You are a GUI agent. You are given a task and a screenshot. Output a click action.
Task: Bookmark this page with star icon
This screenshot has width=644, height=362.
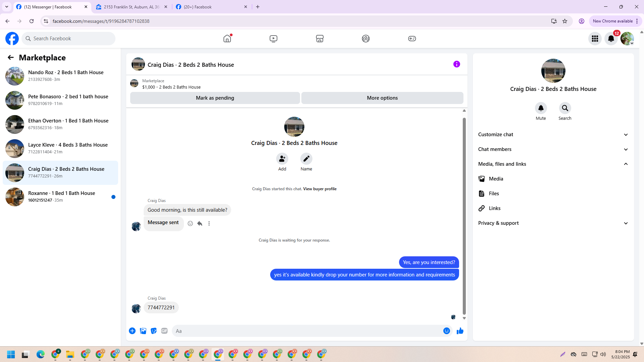tap(565, 21)
